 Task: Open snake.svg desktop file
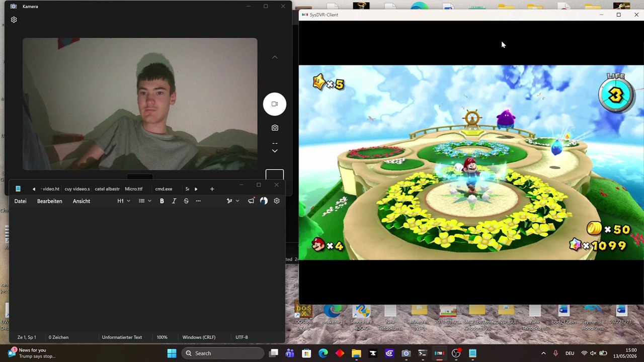coord(332,315)
